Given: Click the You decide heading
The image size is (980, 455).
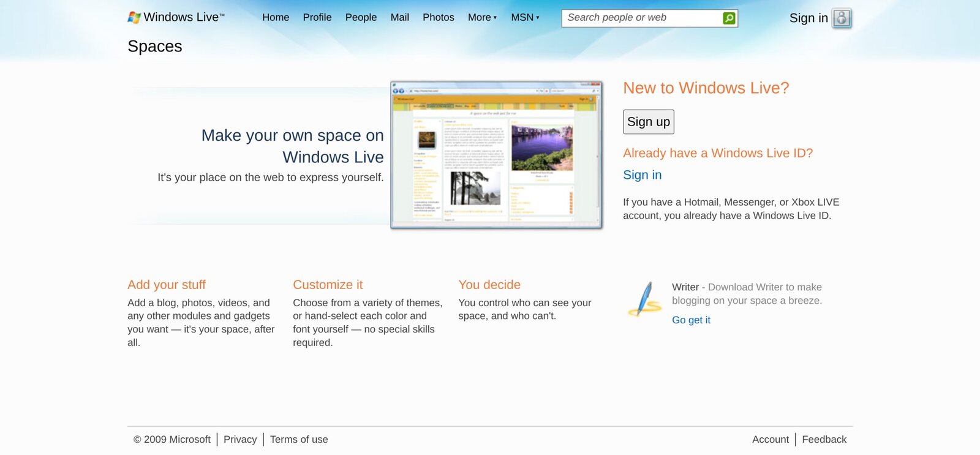Looking at the screenshot, I should click(489, 285).
